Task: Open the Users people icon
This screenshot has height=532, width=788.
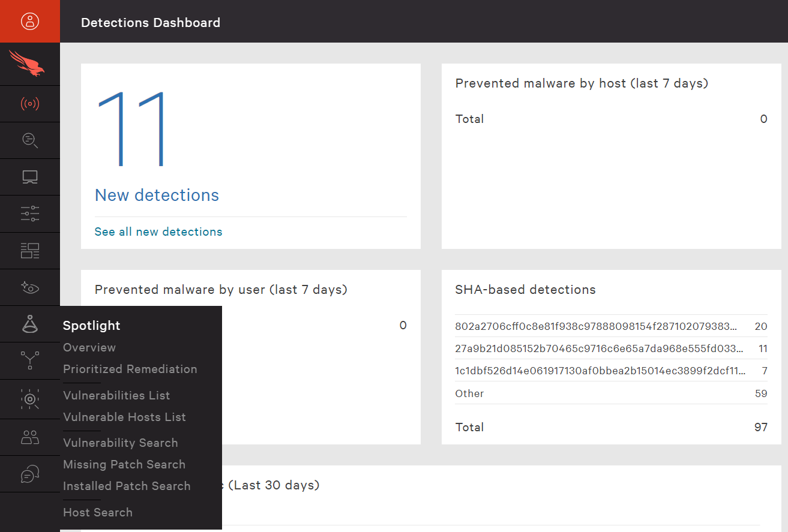Action: [x=30, y=437]
